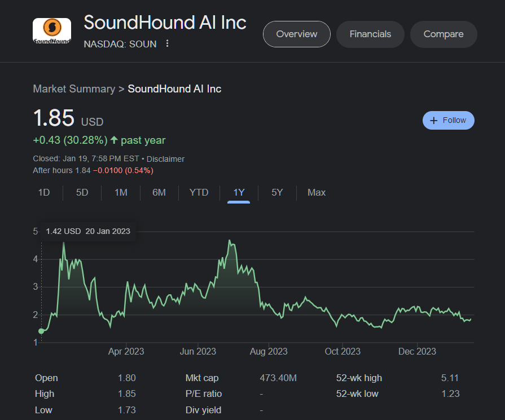Open the Compare tab
505x420 pixels.
pyautogui.click(x=443, y=34)
